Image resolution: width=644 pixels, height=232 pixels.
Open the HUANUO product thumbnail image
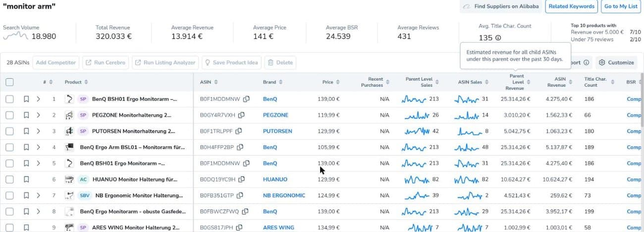coord(69,180)
